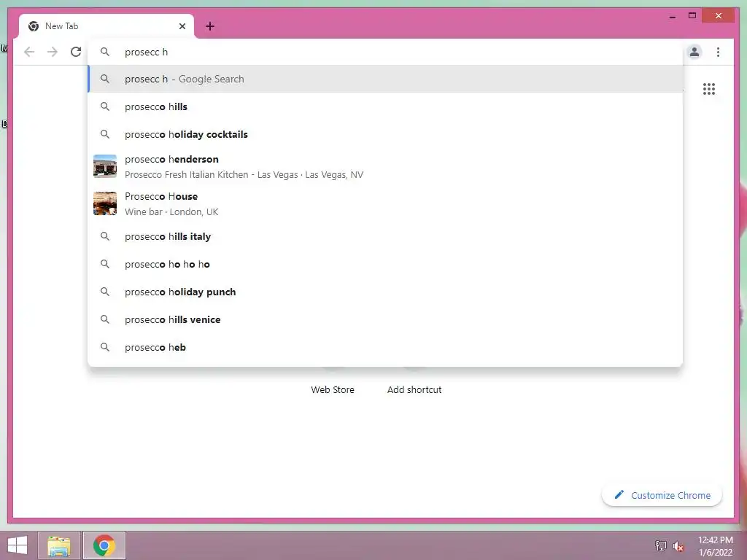747x560 pixels.
Task: Open the Google apps grid
Action: [709, 89]
